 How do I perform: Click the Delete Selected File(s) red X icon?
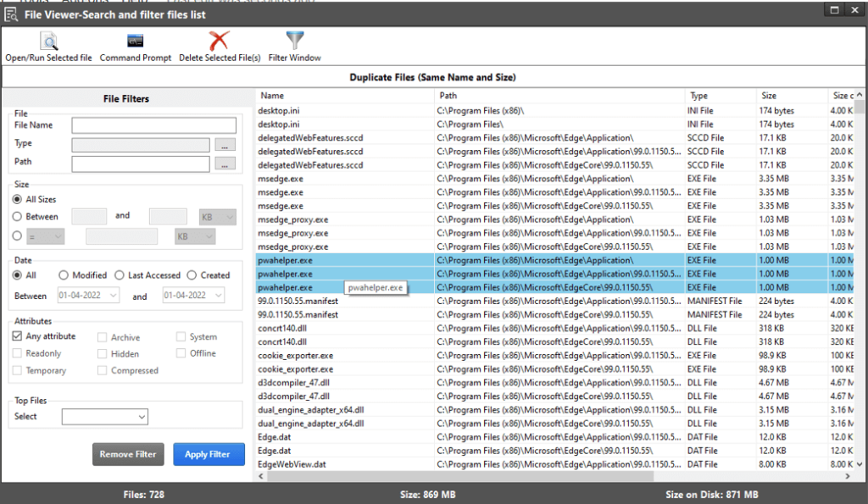pos(220,41)
